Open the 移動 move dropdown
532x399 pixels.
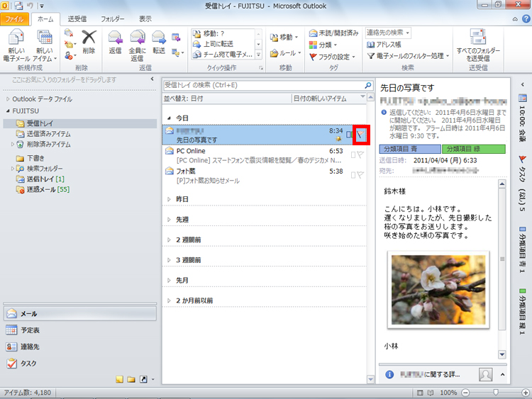click(x=284, y=37)
